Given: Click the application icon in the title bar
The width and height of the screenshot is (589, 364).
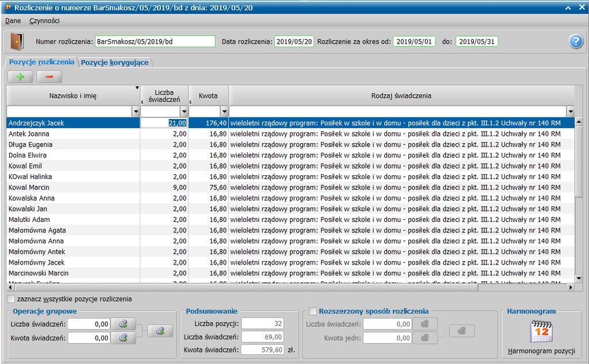Looking at the screenshot, I should [8, 7].
